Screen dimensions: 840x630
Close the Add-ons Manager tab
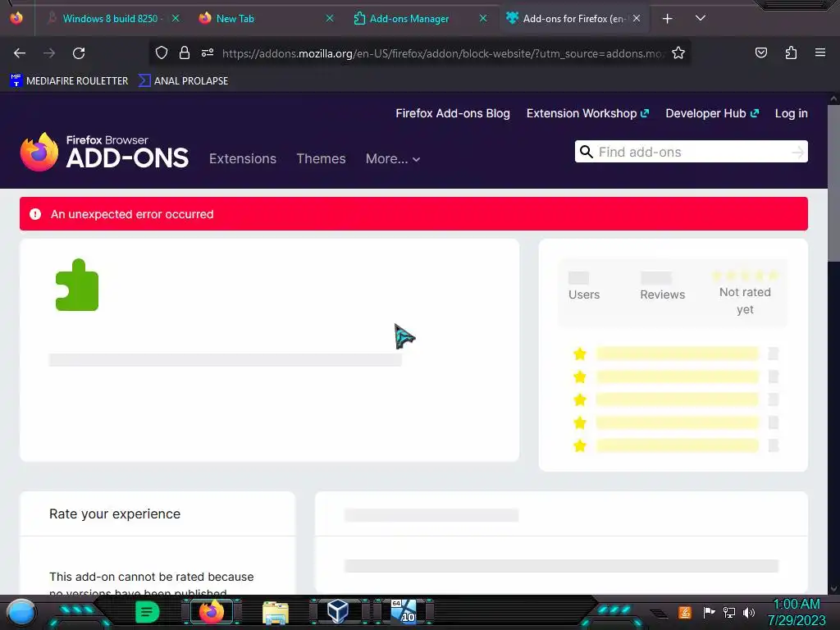click(x=482, y=19)
